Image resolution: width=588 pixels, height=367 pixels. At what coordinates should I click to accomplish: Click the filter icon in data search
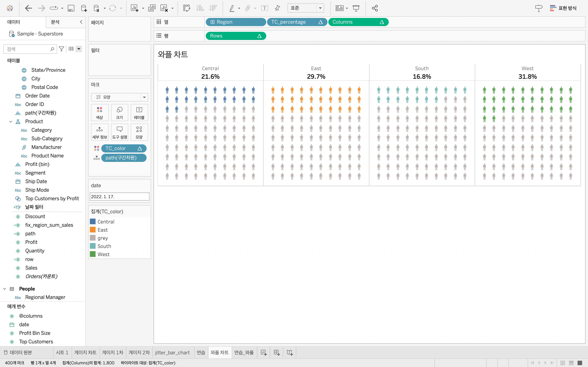(x=61, y=49)
